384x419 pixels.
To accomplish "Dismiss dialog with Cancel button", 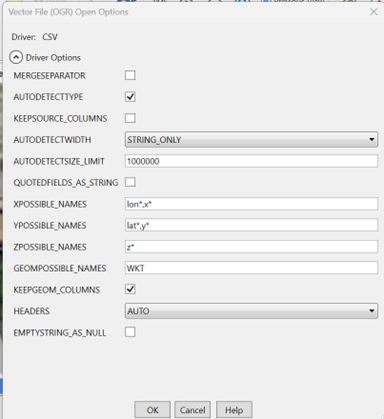I will click(192, 410).
